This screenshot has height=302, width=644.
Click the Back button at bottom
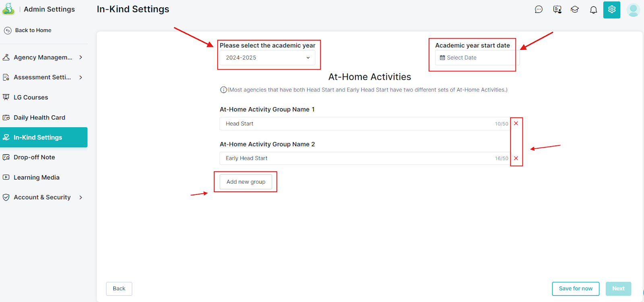tap(119, 289)
